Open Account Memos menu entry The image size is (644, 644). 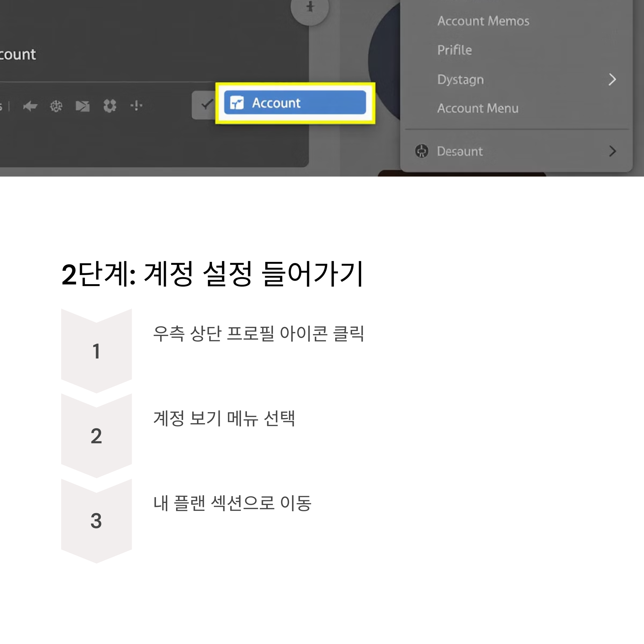[x=483, y=21]
